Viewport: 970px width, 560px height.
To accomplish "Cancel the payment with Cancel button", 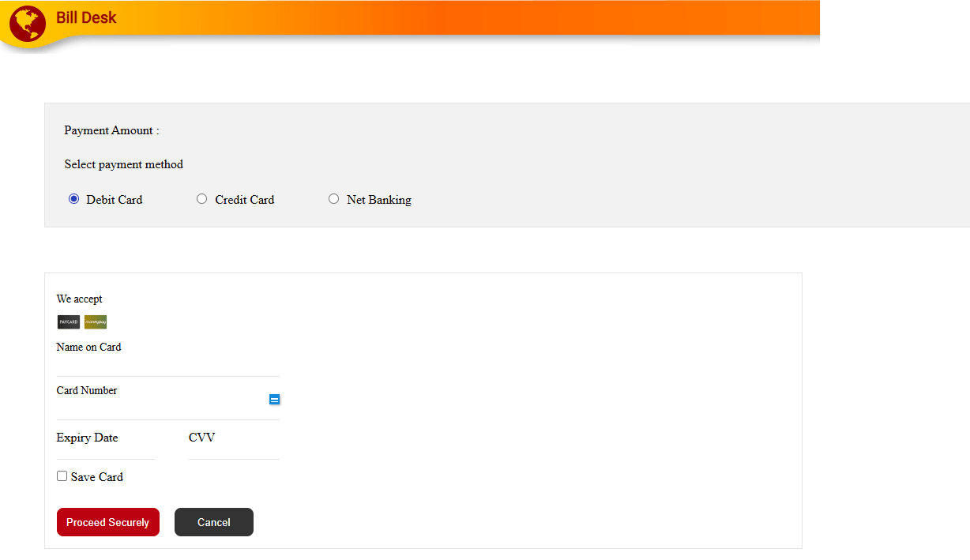I will (x=214, y=522).
